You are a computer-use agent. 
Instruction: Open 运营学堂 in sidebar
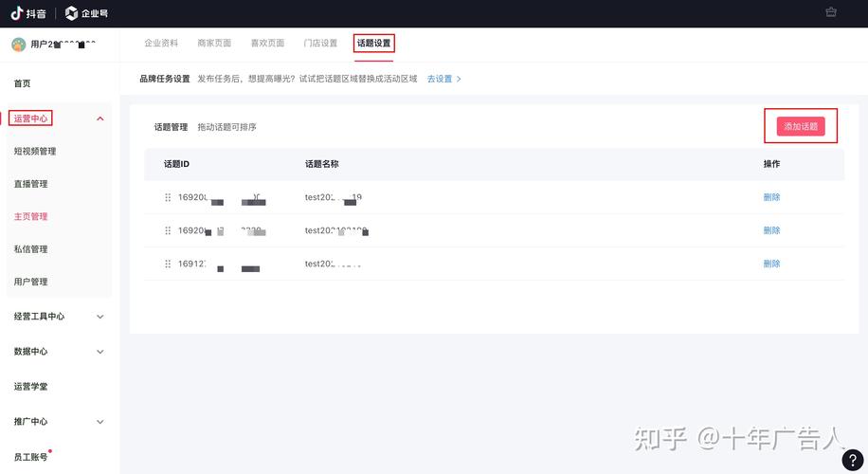pos(30,387)
